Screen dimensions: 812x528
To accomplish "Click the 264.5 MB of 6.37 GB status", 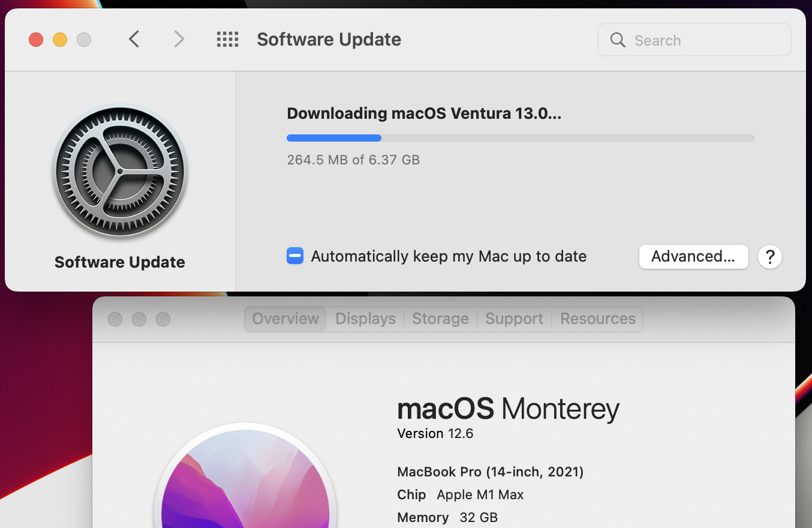I will click(353, 160).
